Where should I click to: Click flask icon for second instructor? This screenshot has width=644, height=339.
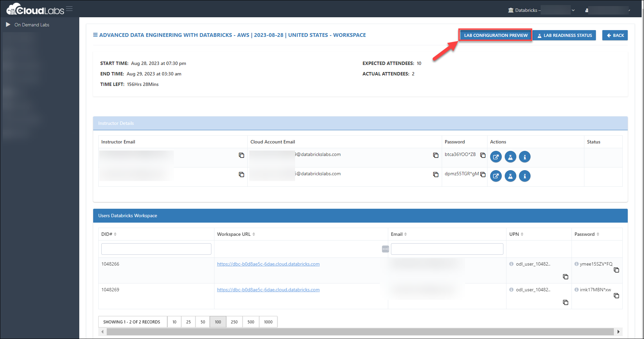(511, 176)
